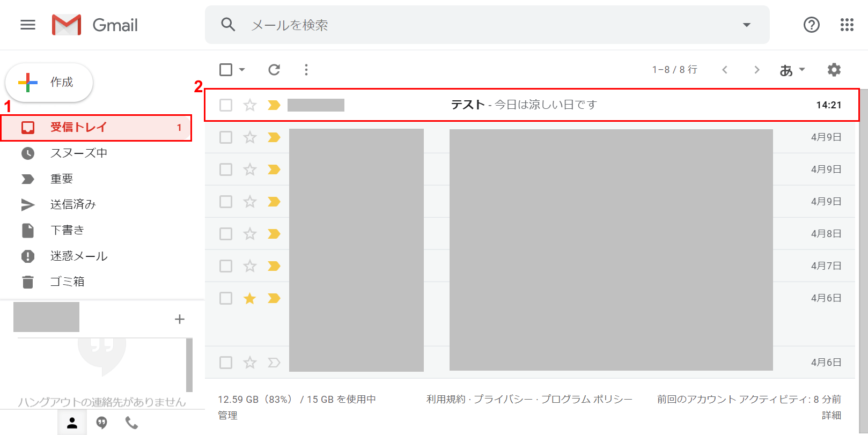Open the プログラム ポリシー link

click(x=587, y=399)
